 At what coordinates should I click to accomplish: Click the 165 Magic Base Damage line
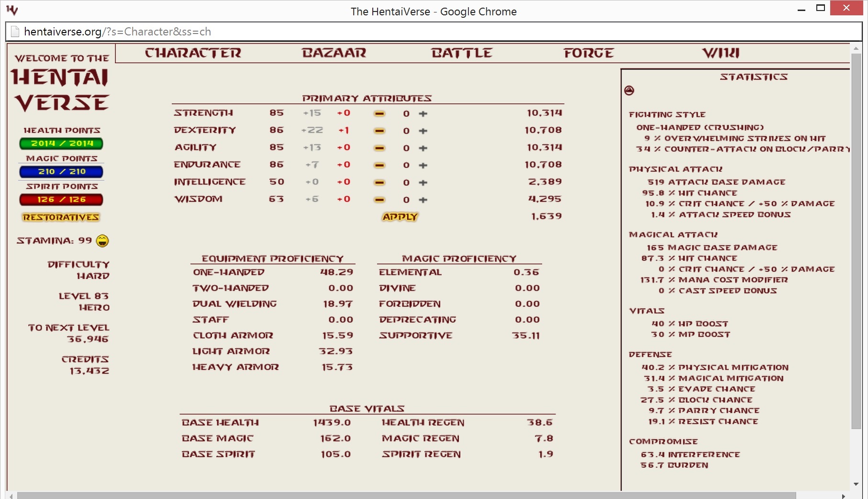coord(712,248)
